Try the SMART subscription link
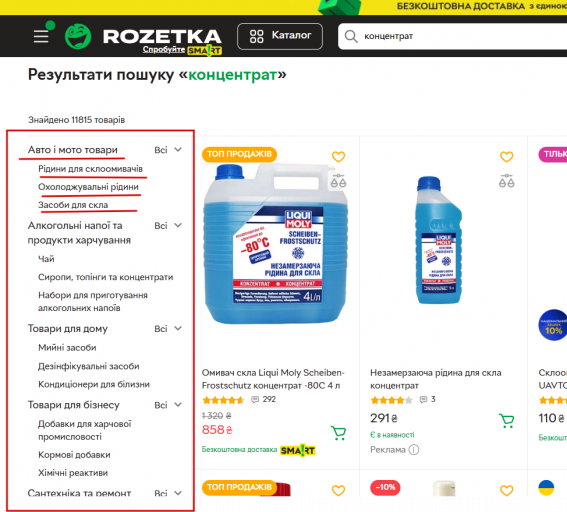 coord(182,50)
